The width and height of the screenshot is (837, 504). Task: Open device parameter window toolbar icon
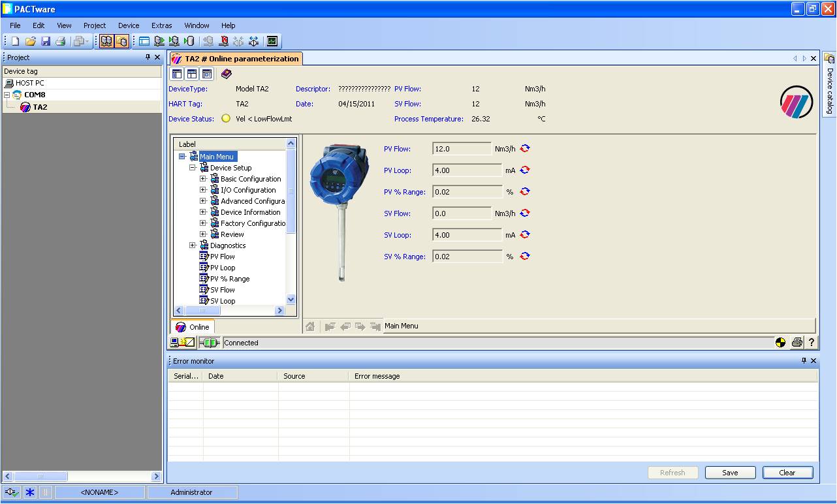click(x=144, y=41)
